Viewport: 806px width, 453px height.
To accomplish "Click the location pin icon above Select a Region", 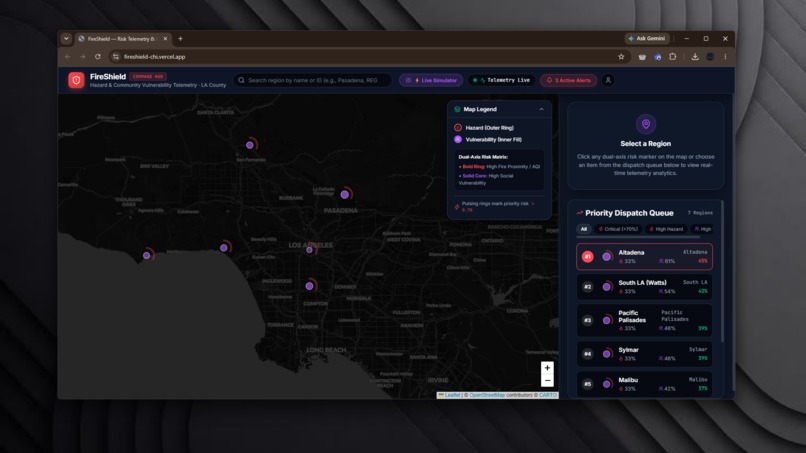I will 646,124.
